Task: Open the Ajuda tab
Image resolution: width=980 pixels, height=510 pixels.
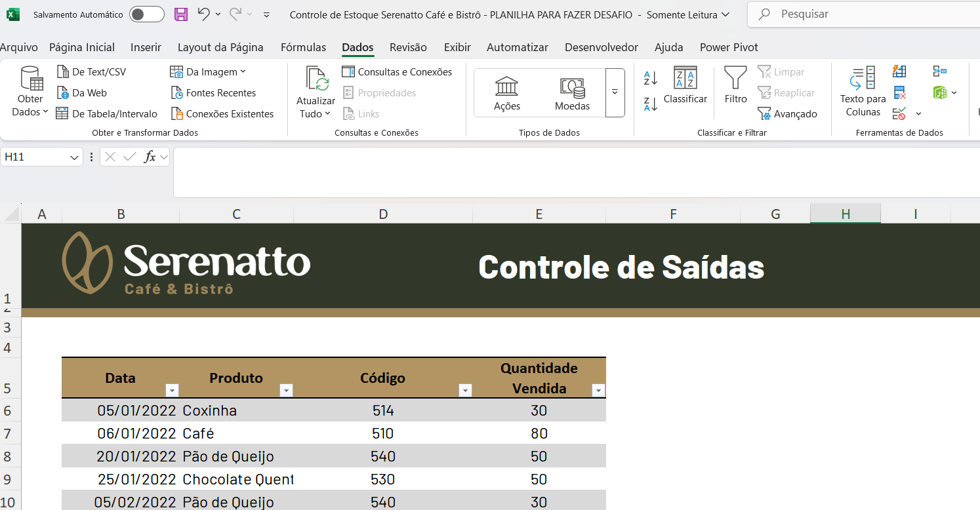Action: tap(669, 47)
